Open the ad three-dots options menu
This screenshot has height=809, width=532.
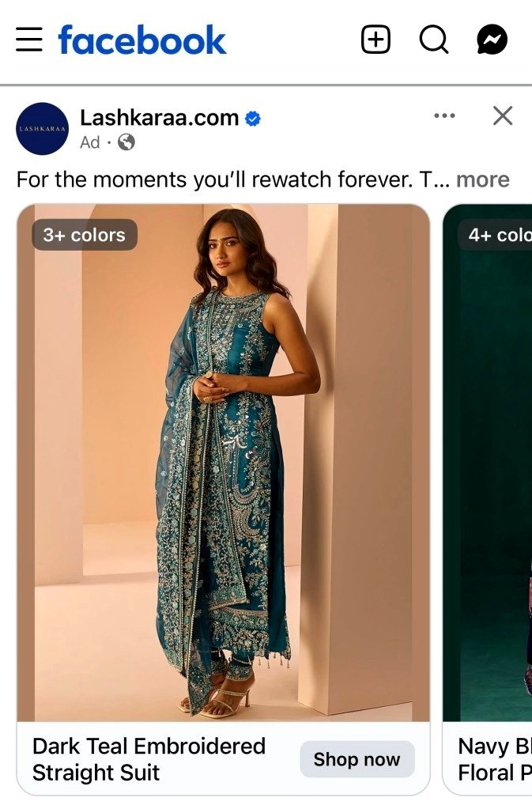[x=444, y=115]
